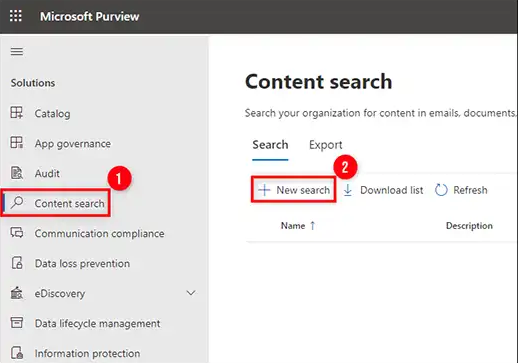The height and width of the screenshot is (363, 518).
Task: Open App governance solution
Action: tap(73, 144)
